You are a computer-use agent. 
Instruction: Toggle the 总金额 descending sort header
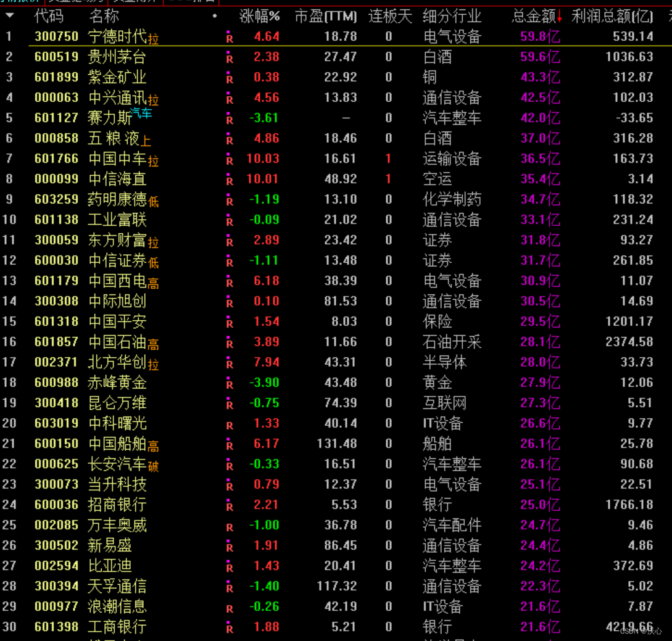tap(537, 16)
